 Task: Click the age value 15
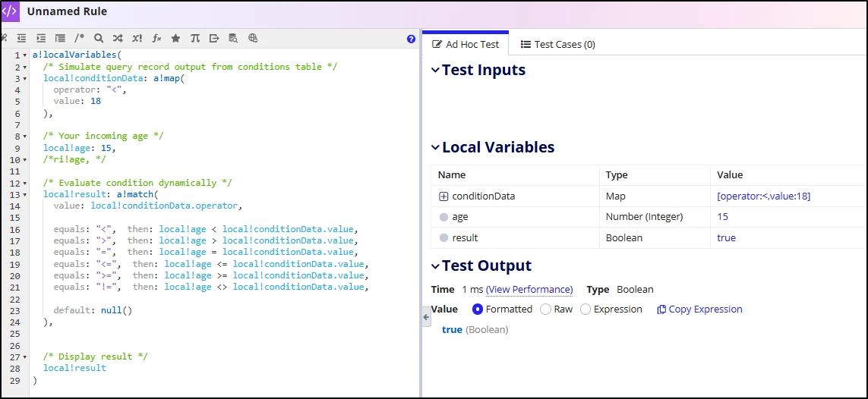click(x=722, y=217)
